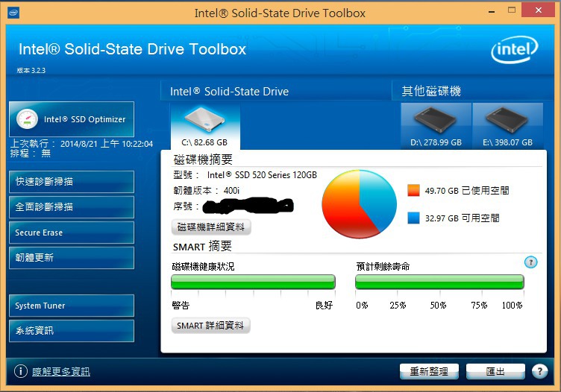
Task: Click the disk usage pie chart
Action: [360, 204]
